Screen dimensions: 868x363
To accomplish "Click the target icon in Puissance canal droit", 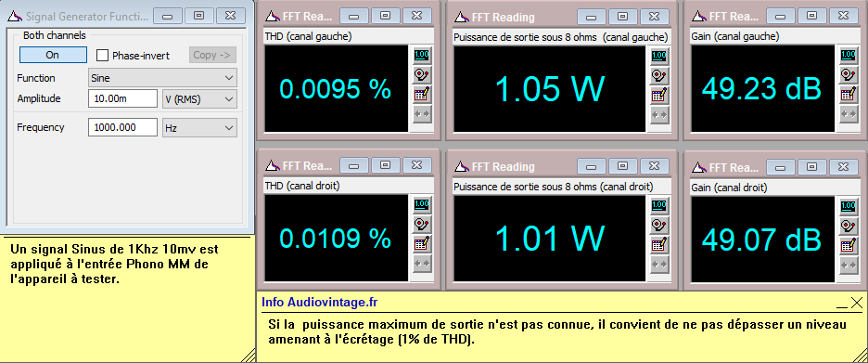I will point(658,225).
